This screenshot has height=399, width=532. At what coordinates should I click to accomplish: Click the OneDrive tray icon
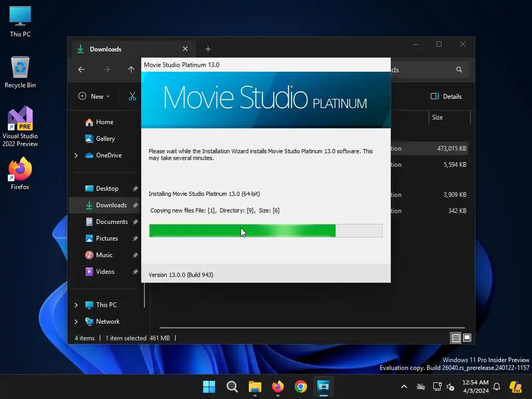pyautogui.click(x=421, y=387)
